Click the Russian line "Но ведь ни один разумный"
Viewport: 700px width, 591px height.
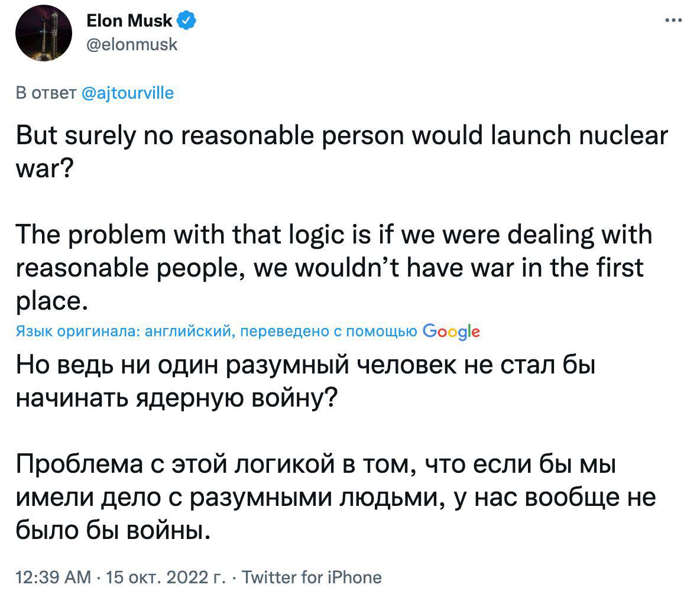pyautogui.click(x=304, y=366)
